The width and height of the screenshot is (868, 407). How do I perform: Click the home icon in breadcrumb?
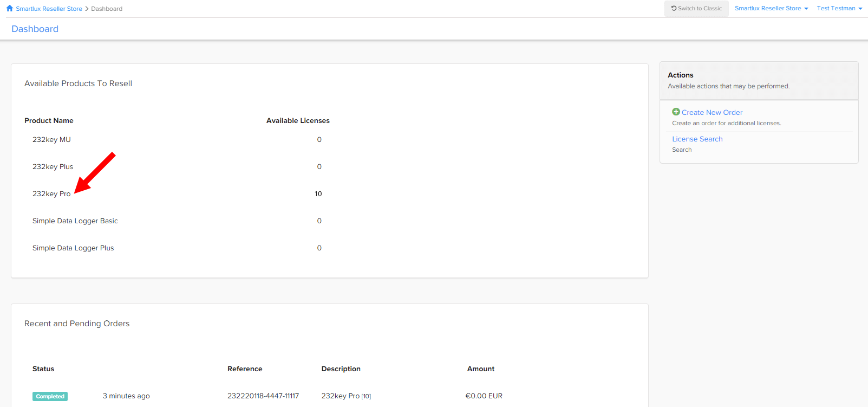[x=10, y=8]
